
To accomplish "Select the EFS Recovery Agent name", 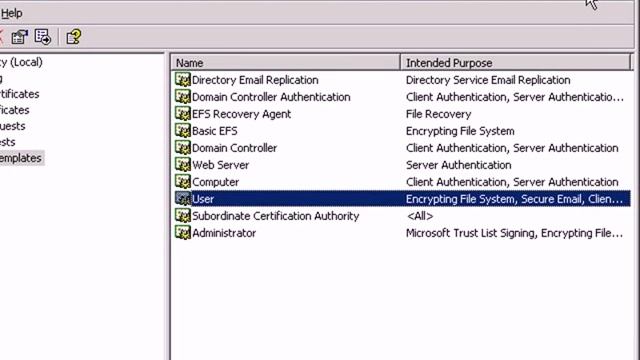I will [241, 114].
